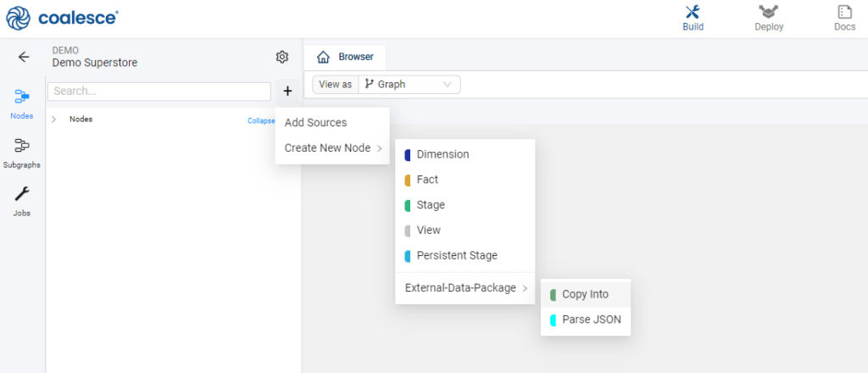This screenshot has height=373, width=868.
Task: Select Copy Into node type
Action: tap(585, 294)
